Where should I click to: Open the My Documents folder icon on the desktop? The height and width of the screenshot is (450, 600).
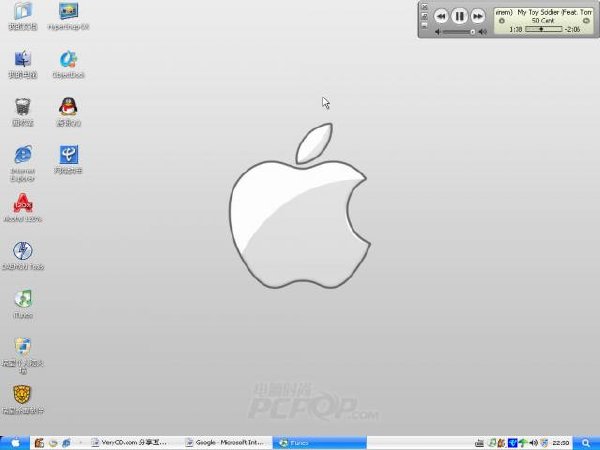(x=23, y=11)
